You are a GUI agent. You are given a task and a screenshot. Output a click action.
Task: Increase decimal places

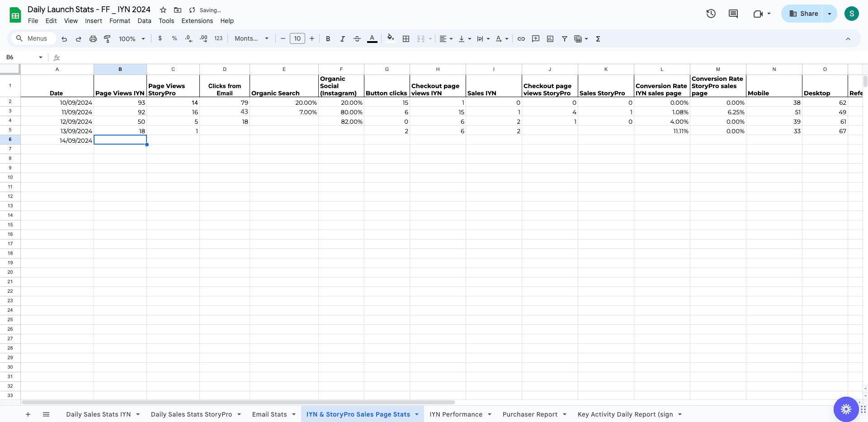[203, 39]
